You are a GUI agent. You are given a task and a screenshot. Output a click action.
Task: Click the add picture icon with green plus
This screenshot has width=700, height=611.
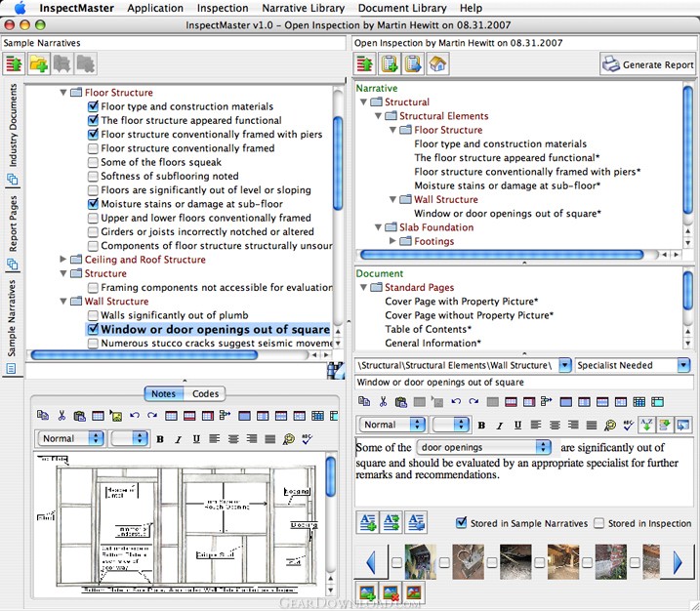coord(367,592)
